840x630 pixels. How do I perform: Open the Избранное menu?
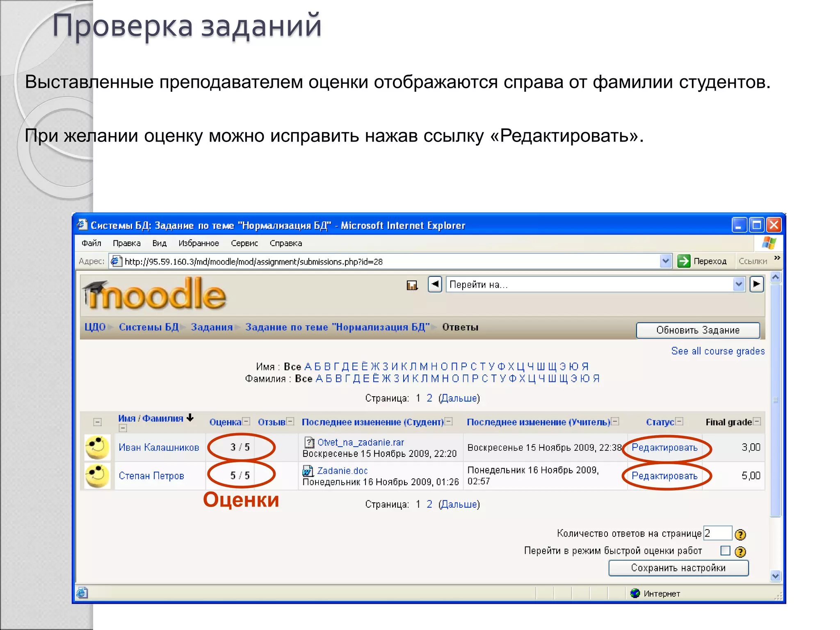click(199, 243)
